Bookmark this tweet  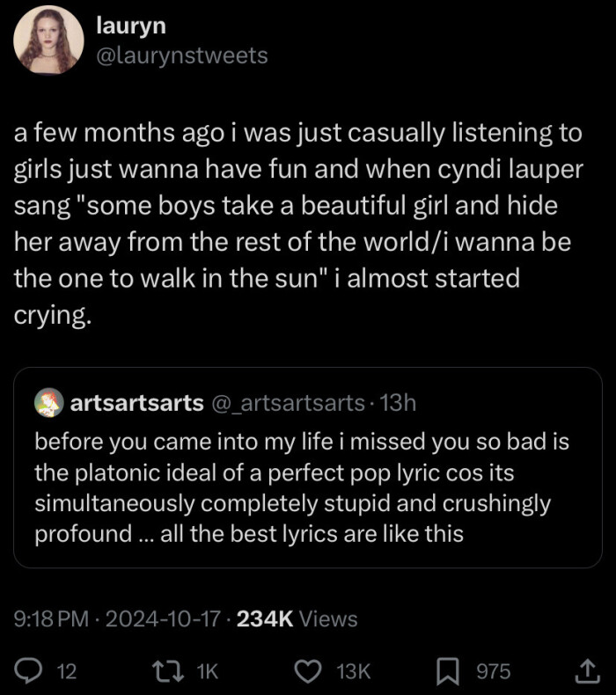pyautogui.click(x=450, y=671)
